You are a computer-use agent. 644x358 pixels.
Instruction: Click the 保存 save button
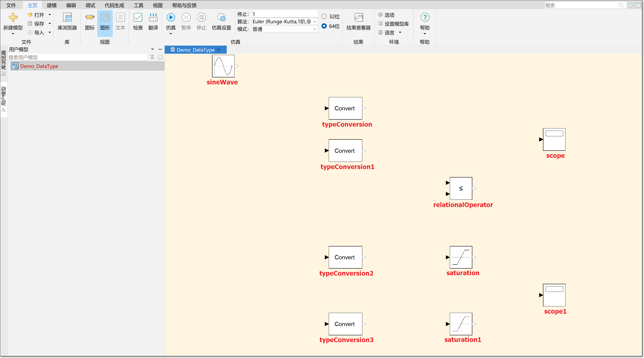36,24
